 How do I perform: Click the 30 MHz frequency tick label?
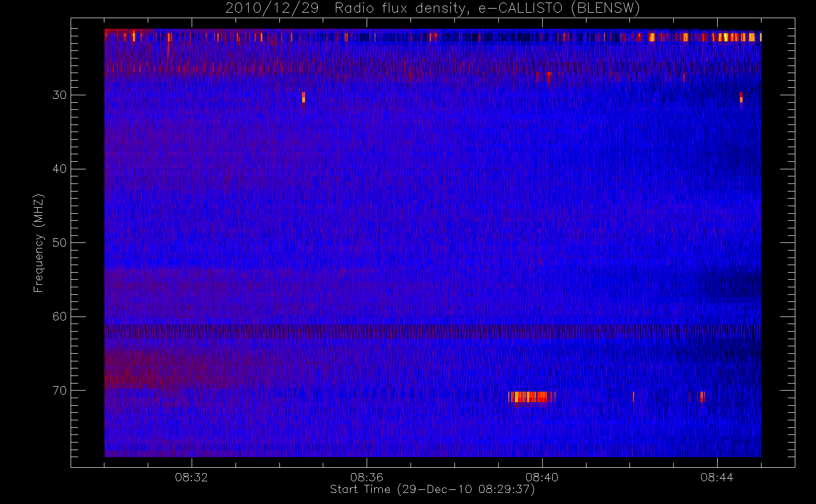tap(60, 95)
